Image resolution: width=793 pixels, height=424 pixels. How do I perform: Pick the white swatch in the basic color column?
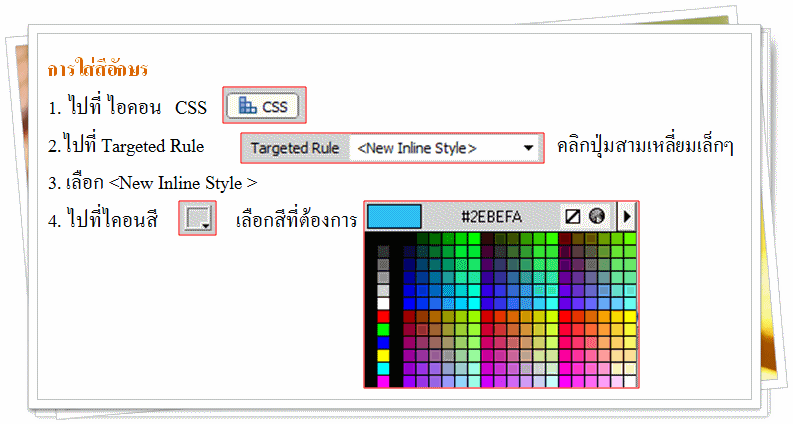383,304
